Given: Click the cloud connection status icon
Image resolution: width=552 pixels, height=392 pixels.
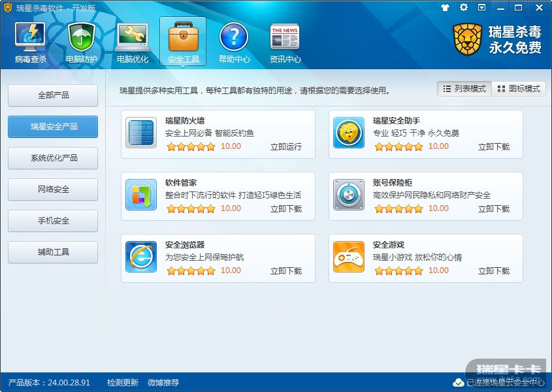Looking at the screenshot, I should (x=458, y=382).
